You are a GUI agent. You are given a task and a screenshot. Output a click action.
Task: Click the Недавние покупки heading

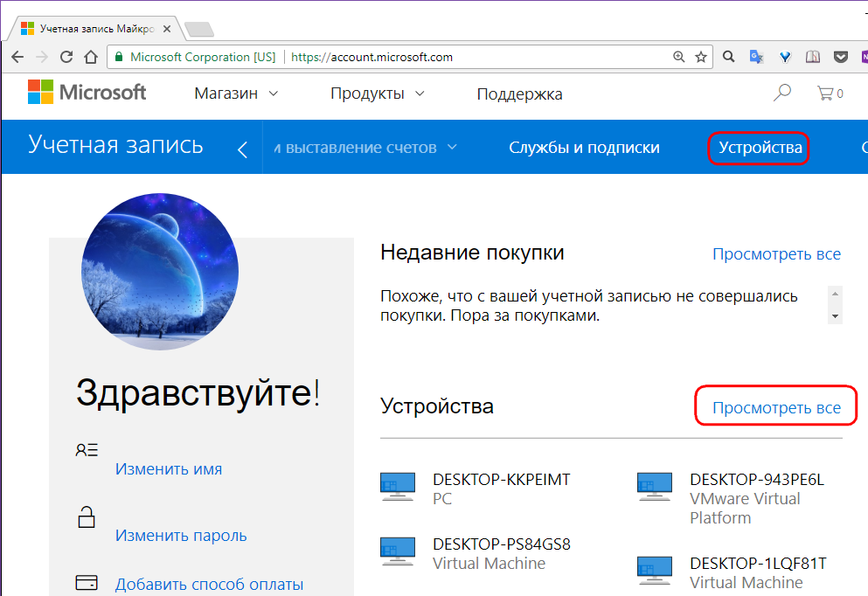point(472,253)
